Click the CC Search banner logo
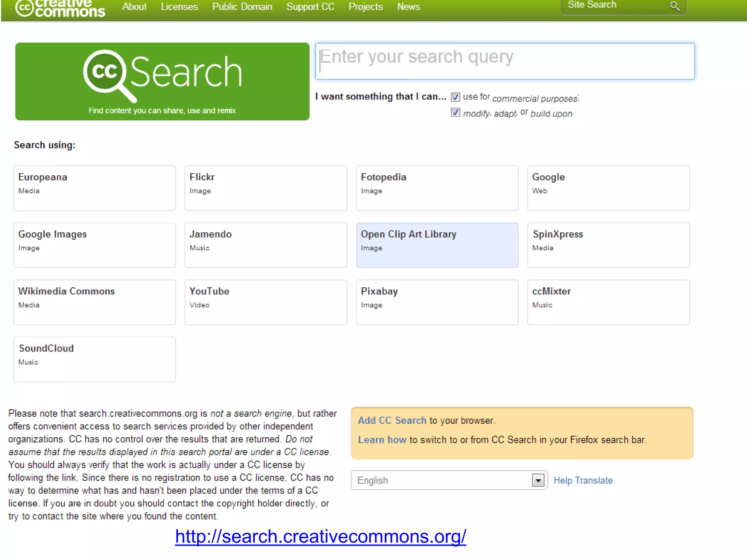Viewport: 747px width, 560px height. click(x=162, y=81)
